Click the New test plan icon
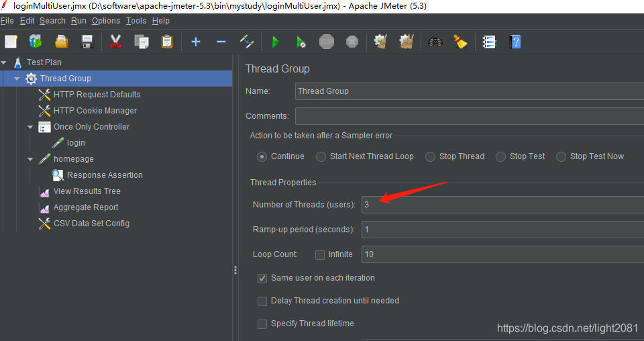Image resolution: width=644 pixels, height=341 pixels. (11, 42)
